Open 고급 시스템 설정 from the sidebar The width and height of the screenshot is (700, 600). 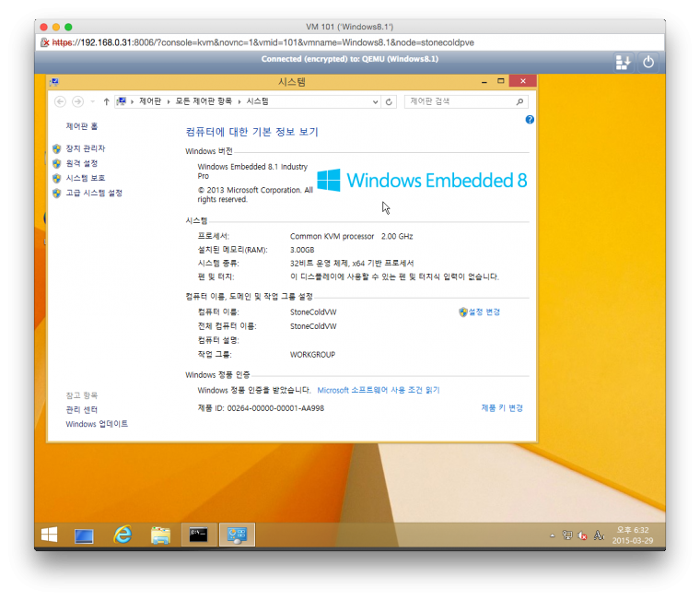(x=94, y=193)
